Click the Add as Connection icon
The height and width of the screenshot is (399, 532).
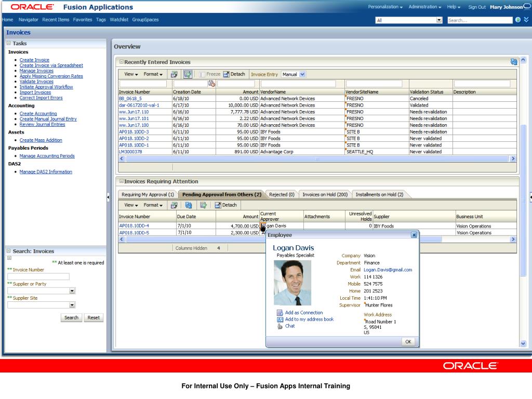click(x=280, y=313)
